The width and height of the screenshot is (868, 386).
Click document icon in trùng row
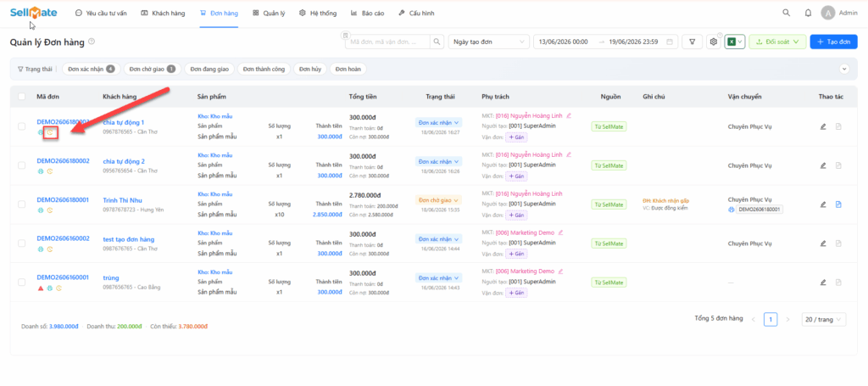[x=838, y=282]
